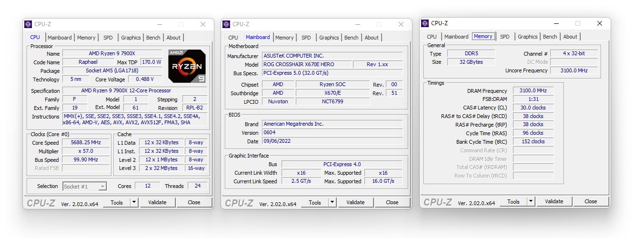Viewport: 644px width, 238px height.
Task: Click the CAS# Latency value 30.0 clocks
Action: [x=533, y=108]
